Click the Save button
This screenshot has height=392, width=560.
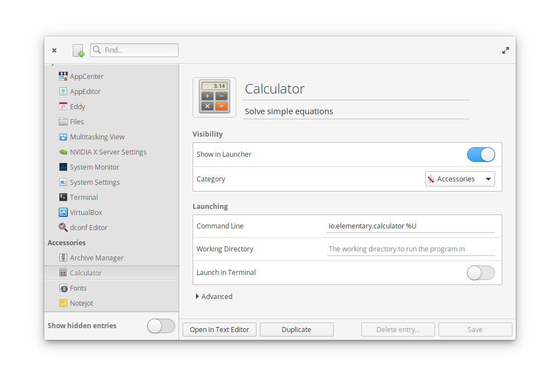475,329
